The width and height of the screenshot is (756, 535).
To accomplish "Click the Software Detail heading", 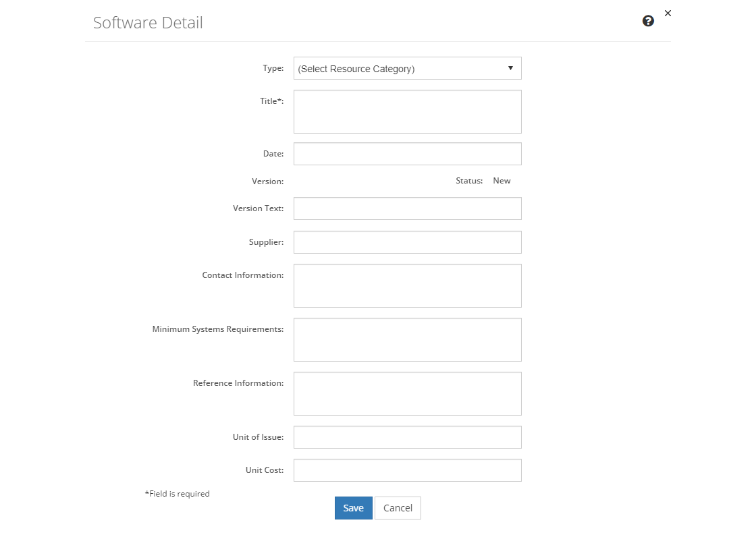I will tap(148, 23).
